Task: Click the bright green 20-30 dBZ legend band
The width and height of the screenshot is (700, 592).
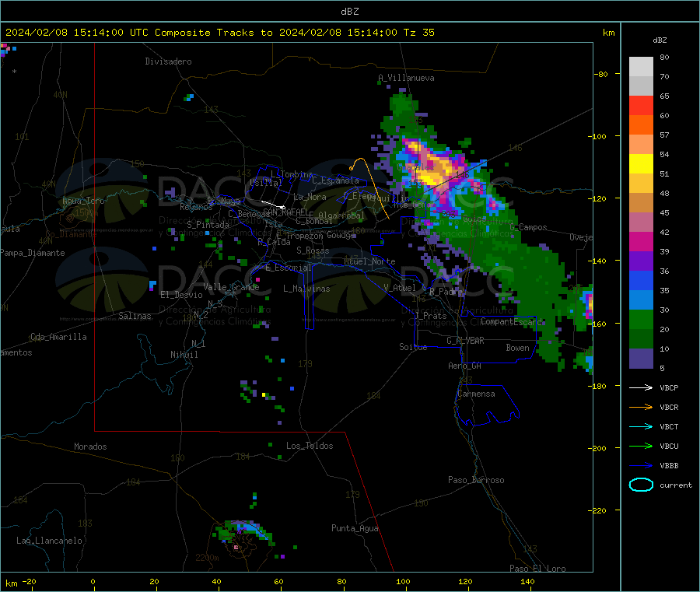Action: (641, 319)
